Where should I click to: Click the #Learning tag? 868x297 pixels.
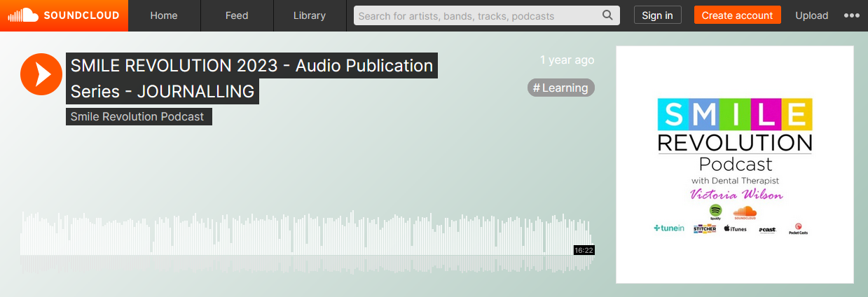click(560, 88)
